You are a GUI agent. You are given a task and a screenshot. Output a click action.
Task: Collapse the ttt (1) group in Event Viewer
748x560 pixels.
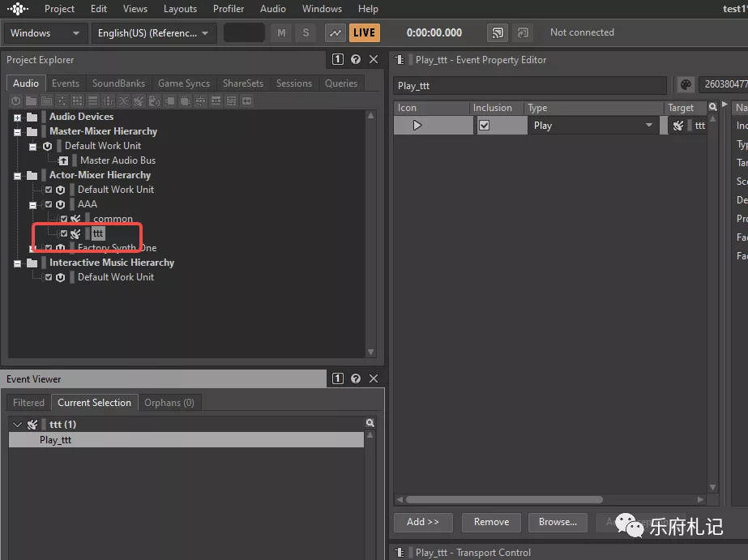[18, 424]
